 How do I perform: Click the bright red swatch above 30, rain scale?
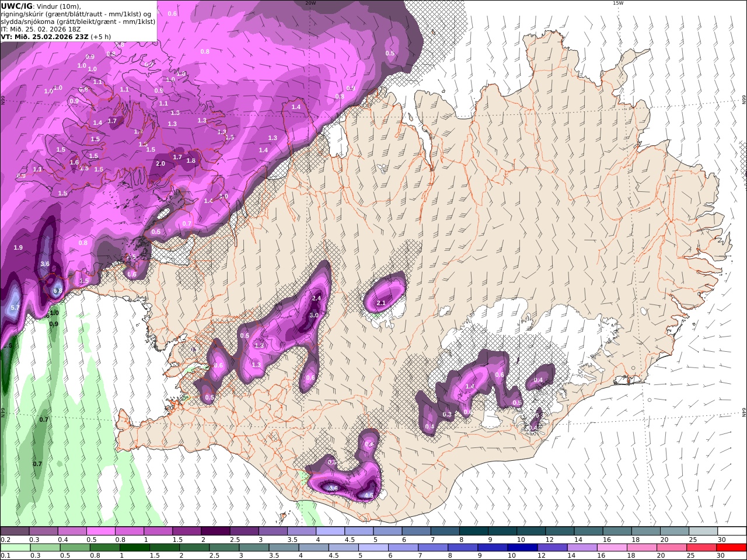(732, 548)
